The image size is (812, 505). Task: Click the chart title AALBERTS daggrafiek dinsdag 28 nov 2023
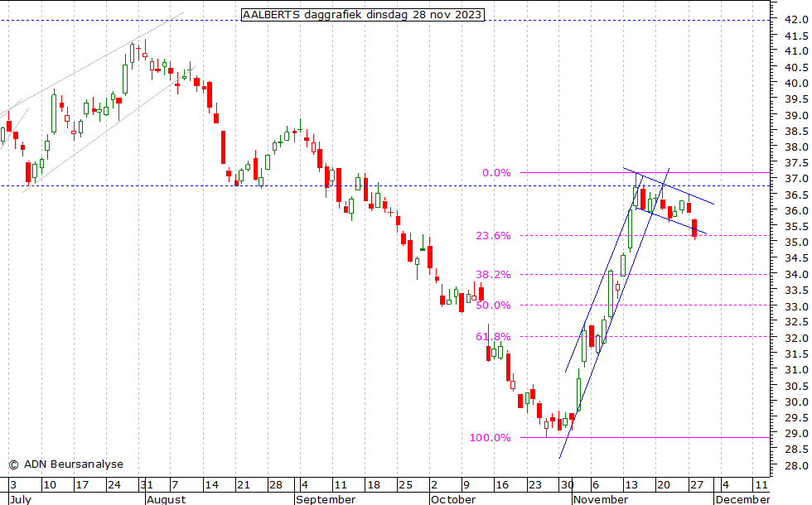[x=363, y=15]
